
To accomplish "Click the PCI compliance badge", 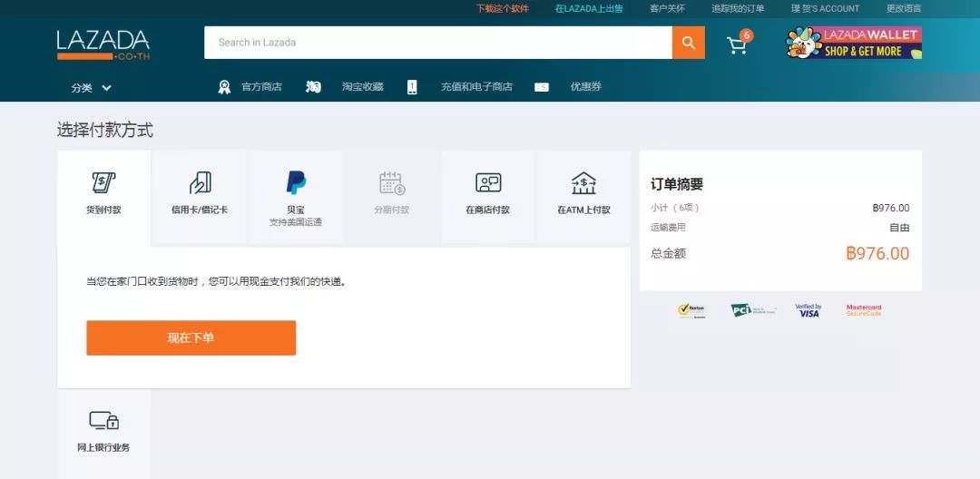I will point(753,310).
